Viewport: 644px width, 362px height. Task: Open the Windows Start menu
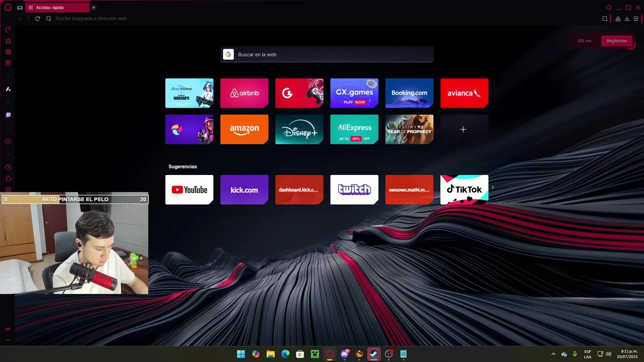point(241,354)
